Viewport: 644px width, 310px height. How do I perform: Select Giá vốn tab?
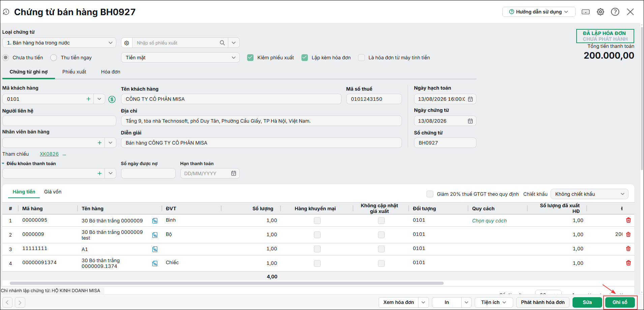pyautogui.click(x=53, y=192)
